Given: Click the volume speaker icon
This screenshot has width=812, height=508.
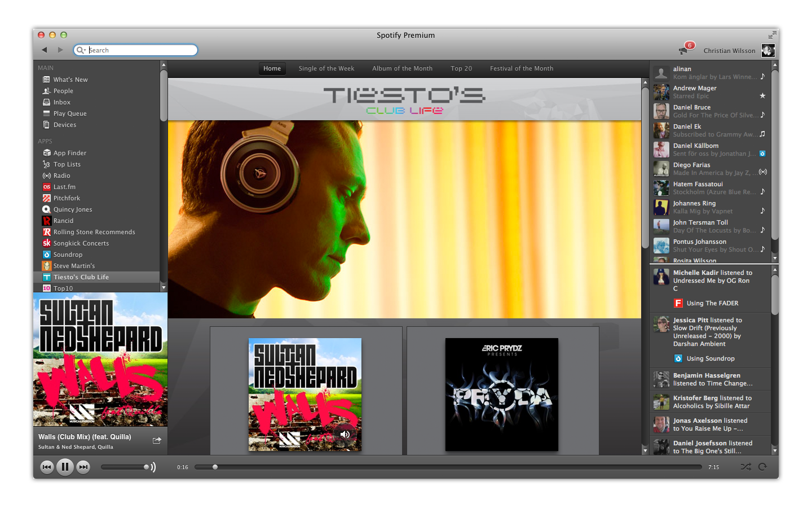Looking at the screenshot, I should point(153,467).
